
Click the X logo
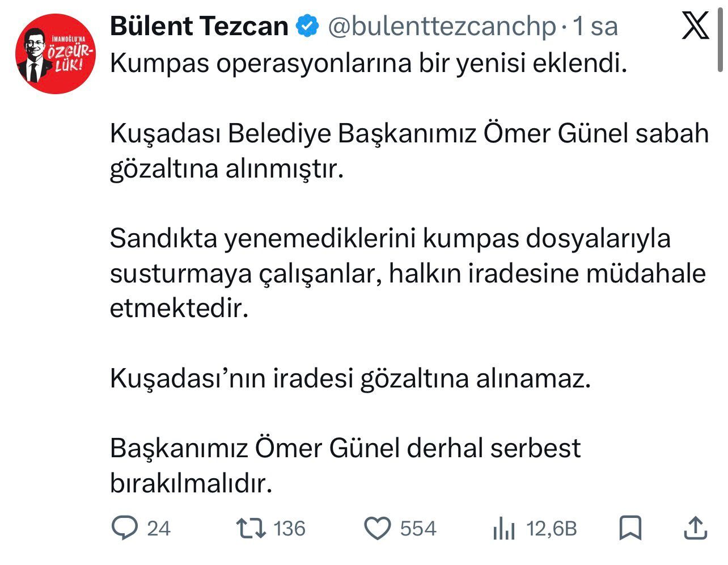tap(696, 27)
